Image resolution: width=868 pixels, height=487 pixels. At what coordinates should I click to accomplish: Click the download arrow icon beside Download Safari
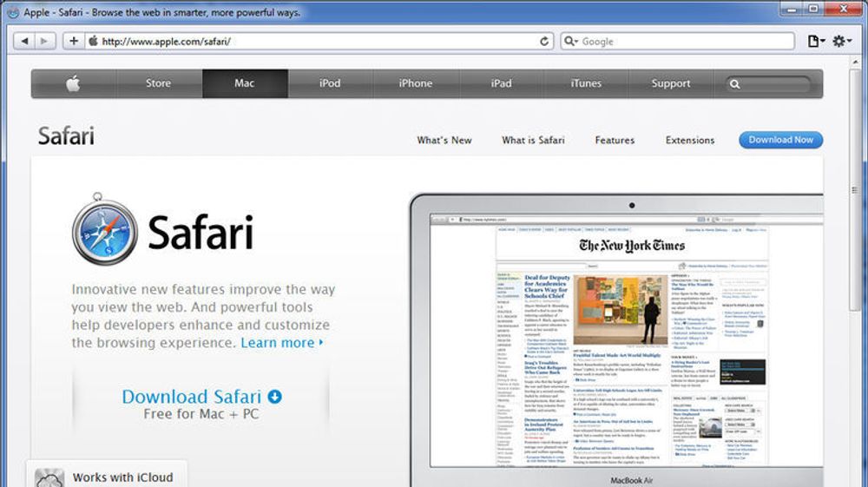[274, 396]
